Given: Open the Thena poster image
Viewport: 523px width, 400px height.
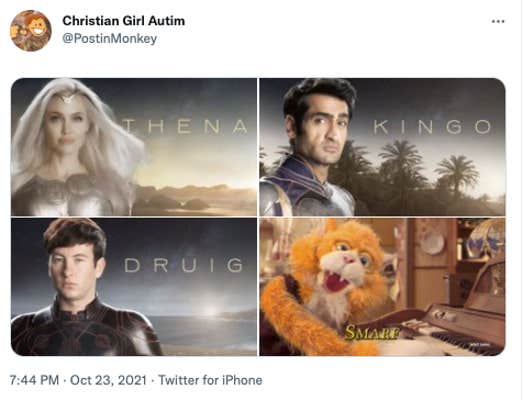Looking at the screenshot, I should click(134, 147).
